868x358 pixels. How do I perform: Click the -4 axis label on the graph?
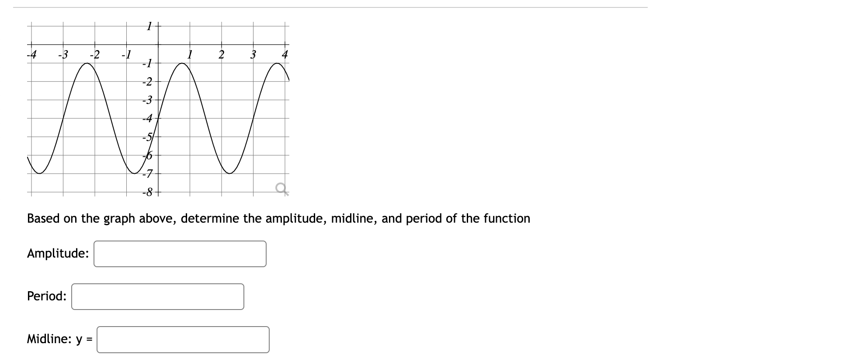(x=31, y=55)
